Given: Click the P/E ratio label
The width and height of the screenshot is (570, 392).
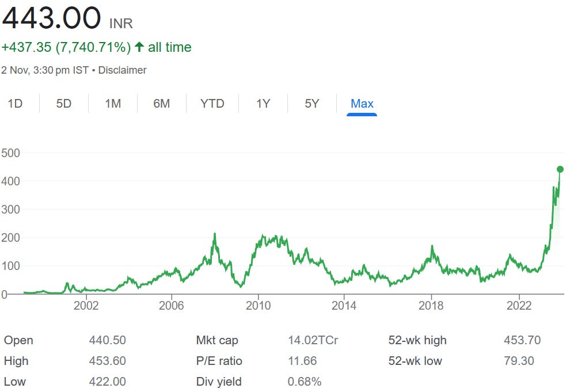Looking at the screenshot, I should pos(219,361).
